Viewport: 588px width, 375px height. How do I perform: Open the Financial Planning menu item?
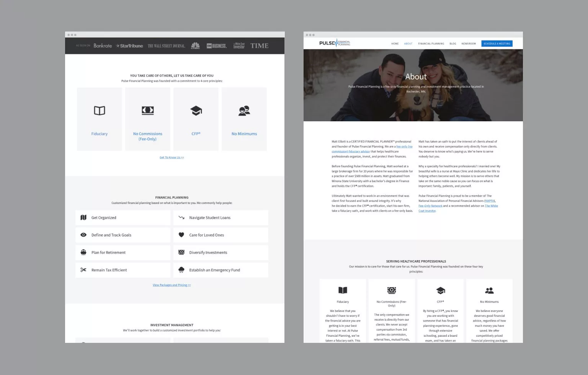pos(431,44)
